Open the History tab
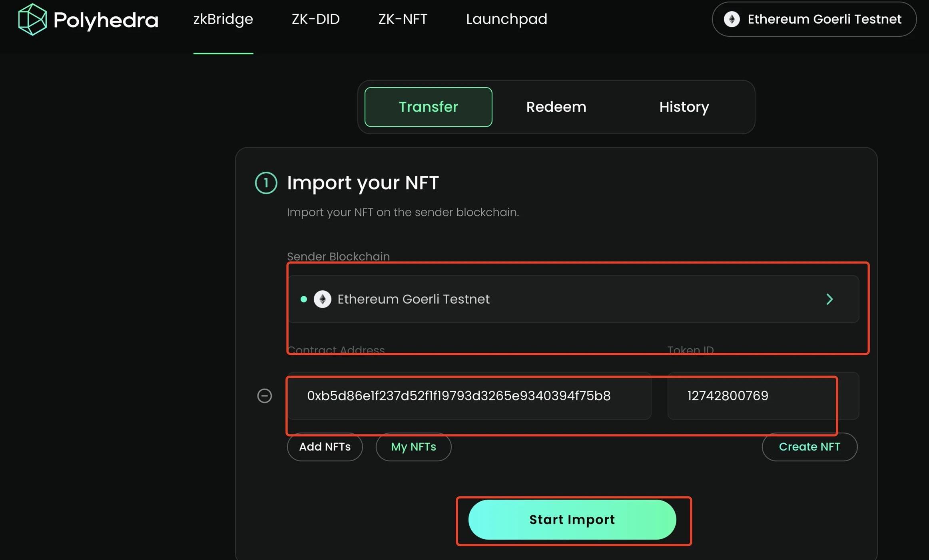This screenshot has width=929, height=560. (x=684, y=107)
